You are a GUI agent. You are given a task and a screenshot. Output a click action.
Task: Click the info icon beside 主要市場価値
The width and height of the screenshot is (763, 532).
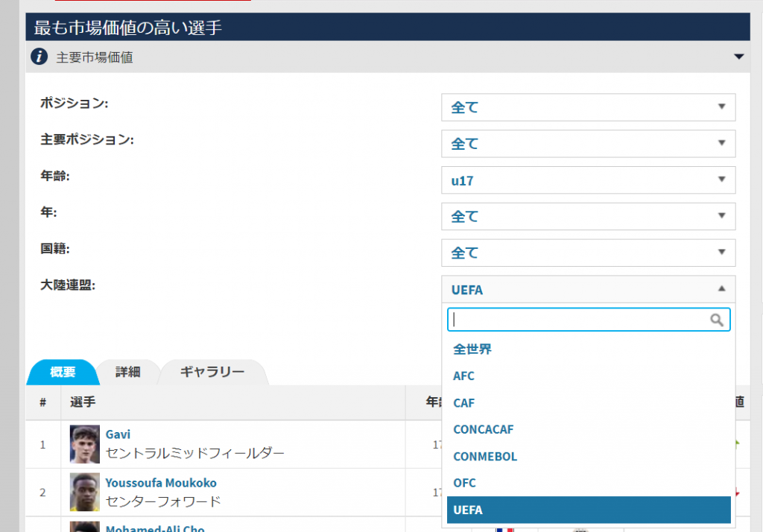tap(39, 57)
